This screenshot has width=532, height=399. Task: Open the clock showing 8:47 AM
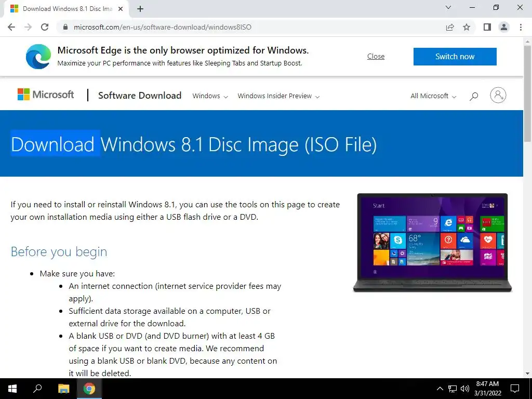tap(487, 389)
